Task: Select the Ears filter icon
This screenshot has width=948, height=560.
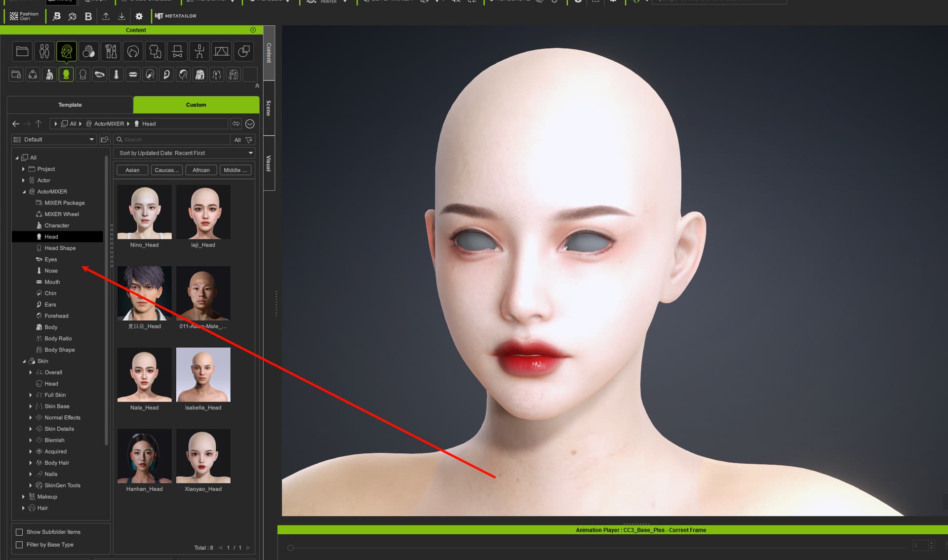Action: coord(166,75)
